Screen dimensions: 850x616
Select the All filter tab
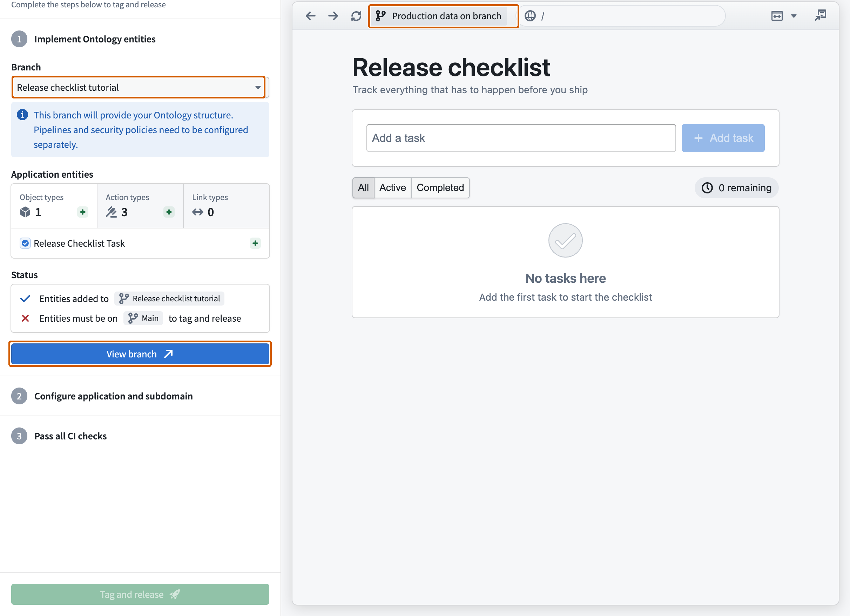point(363,187)
